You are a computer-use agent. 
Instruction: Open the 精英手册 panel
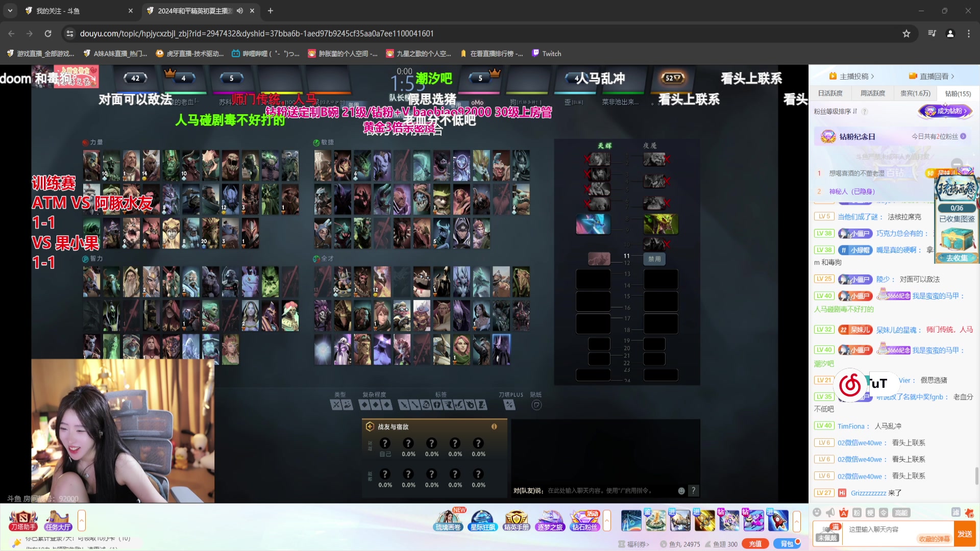pyautogui.click(x=516, y=520)
